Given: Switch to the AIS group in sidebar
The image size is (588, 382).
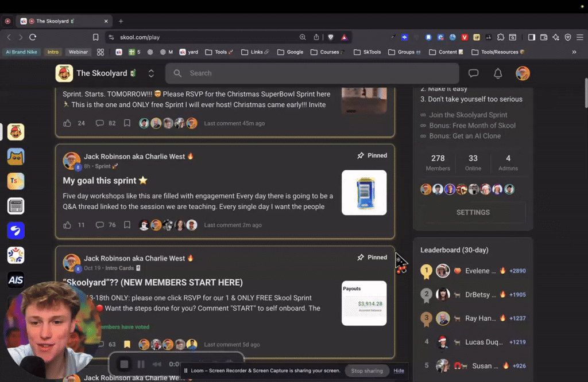Looking at the screenshot, I should click(x=16, y=280).
